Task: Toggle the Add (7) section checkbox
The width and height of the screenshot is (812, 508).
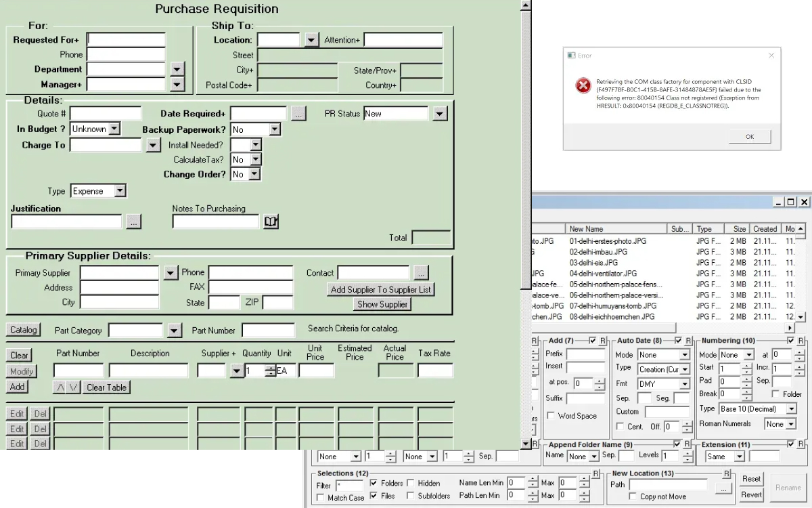Action: pos(593,341)
